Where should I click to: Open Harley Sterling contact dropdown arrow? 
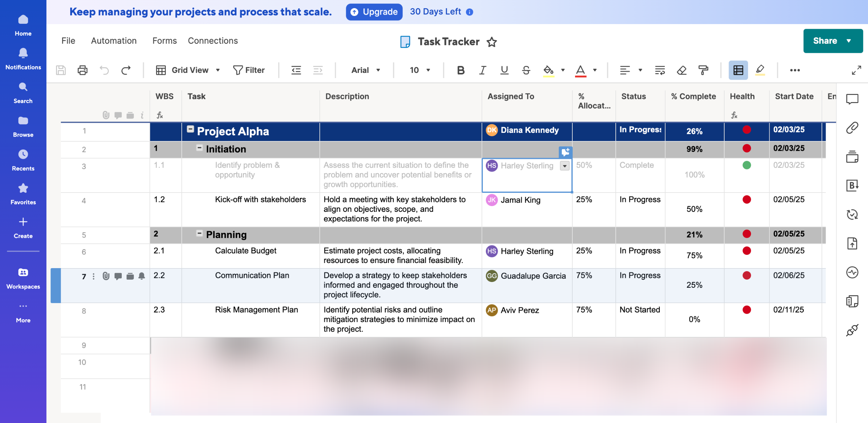coord(565,166)
